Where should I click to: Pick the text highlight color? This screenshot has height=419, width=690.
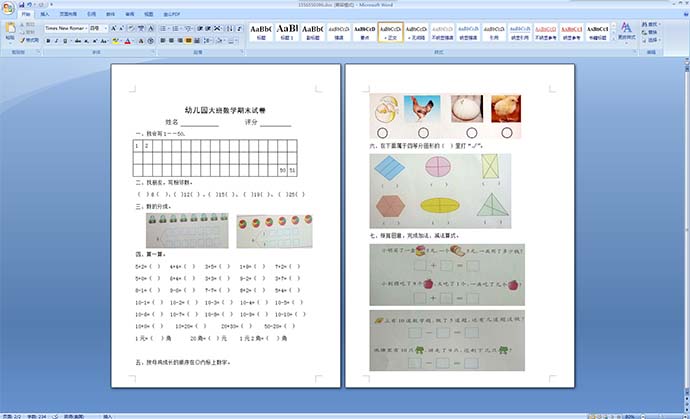(115, 41)
